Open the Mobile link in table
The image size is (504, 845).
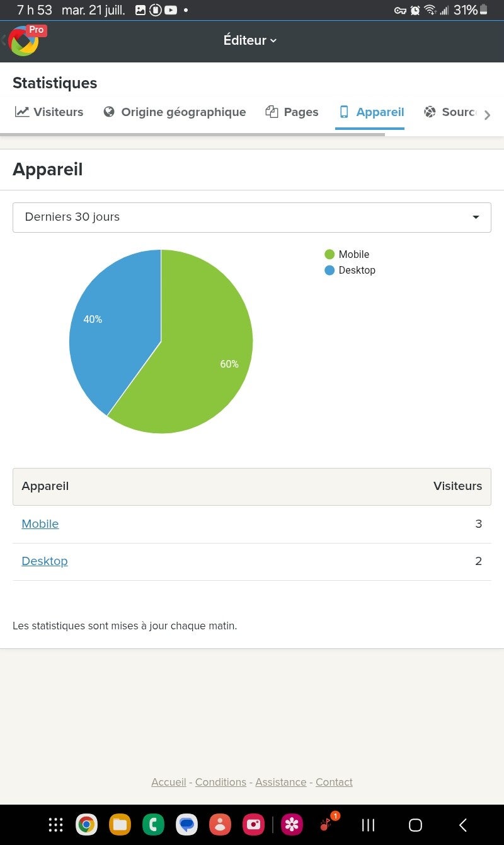tap(40, 524)
